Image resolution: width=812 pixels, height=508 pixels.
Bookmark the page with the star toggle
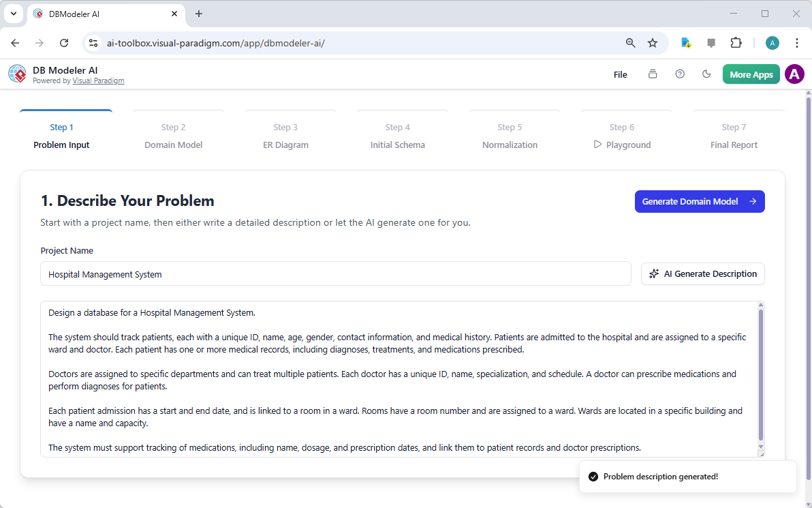pyautogui.click(x=653, y=42)
